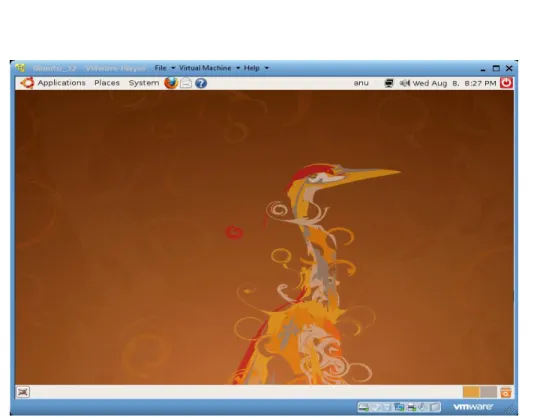Open the File menu in VMware Player
The width and height of the screenshot is (543, 417).
pos(165,68)
